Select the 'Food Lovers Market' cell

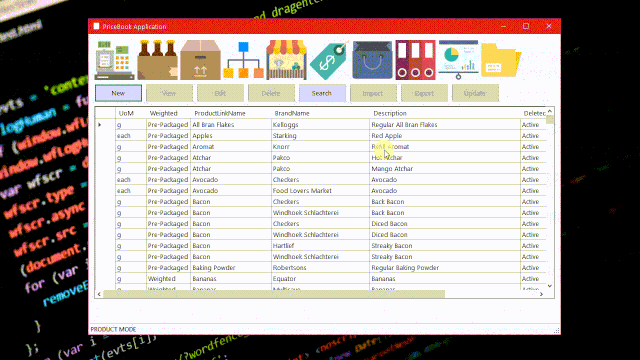pyautogui.click(x=320, y=191)
